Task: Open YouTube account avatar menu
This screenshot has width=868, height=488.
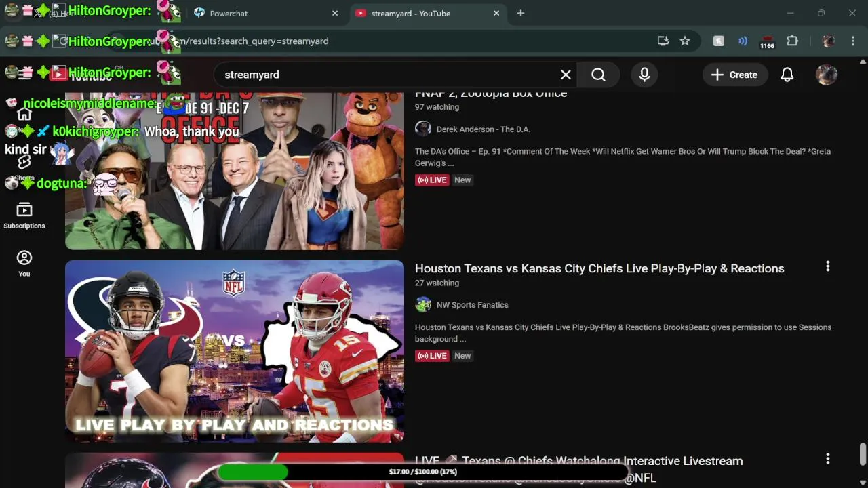Action: pos(826,75)
